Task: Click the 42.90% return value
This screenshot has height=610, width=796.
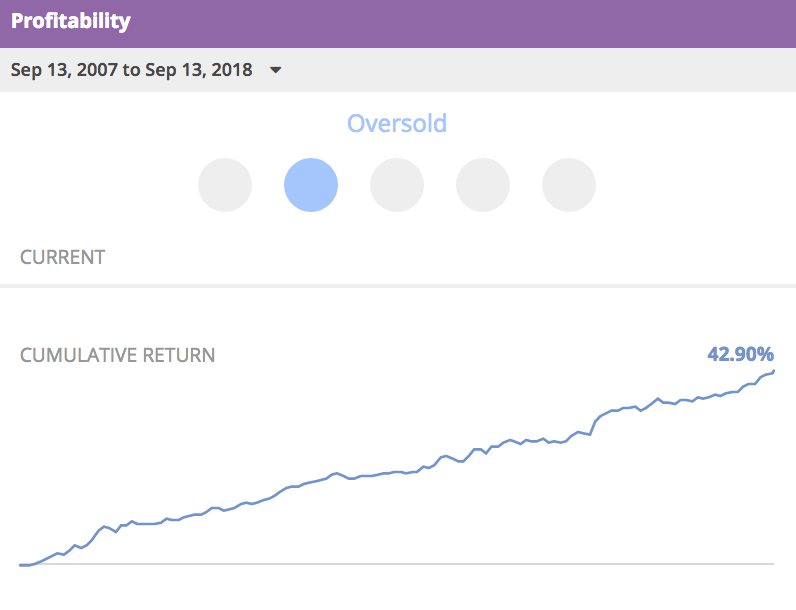Action: pos(741,354)
